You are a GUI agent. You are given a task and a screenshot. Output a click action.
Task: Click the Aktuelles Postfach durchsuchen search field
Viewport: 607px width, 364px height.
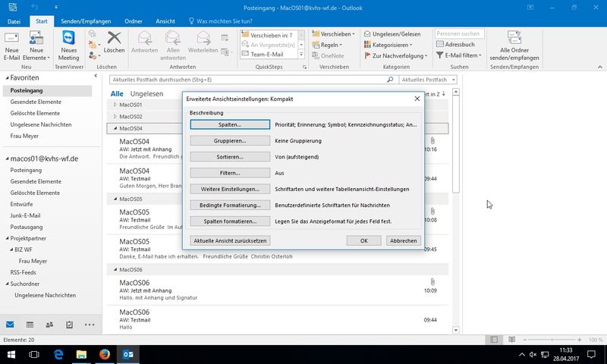click(250, 79)
